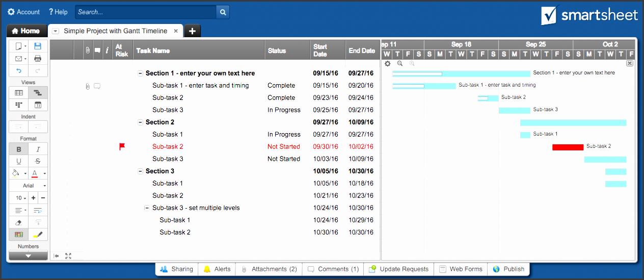Switch to Gantt view icon
This screenshot has height=280, width=644.
click(38, 93)
